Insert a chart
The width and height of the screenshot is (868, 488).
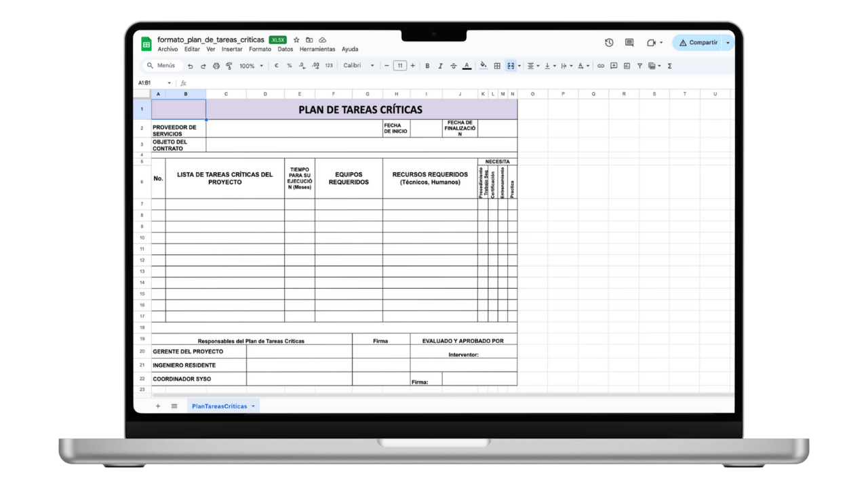[x=627, y=66]
